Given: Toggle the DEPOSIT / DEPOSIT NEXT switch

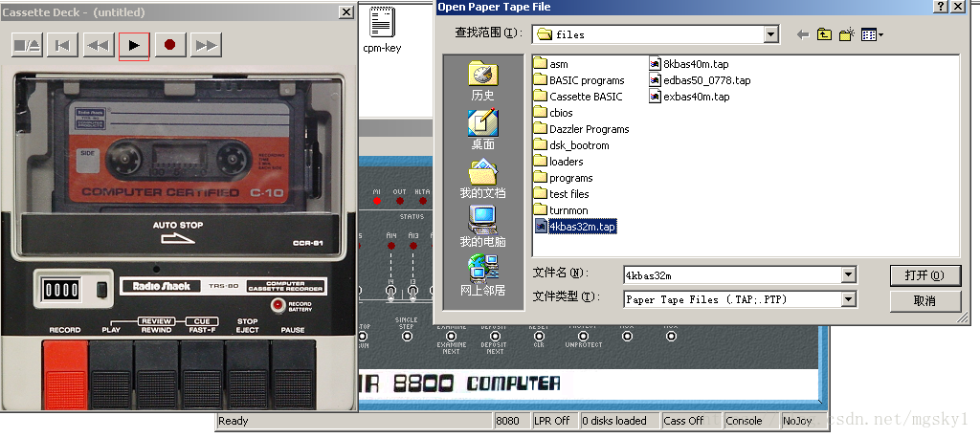Looking at the screenshot, I should (x=494, y=335).
